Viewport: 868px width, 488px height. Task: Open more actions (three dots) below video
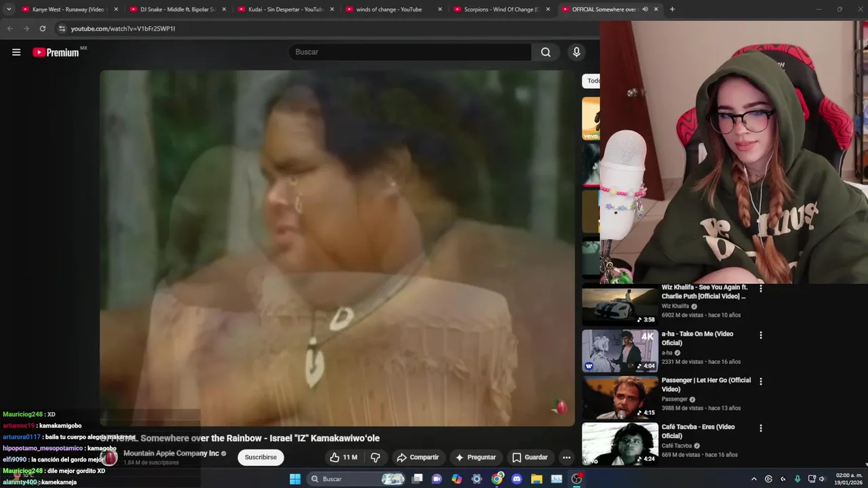pyautogui.click(x=566, y=457)
